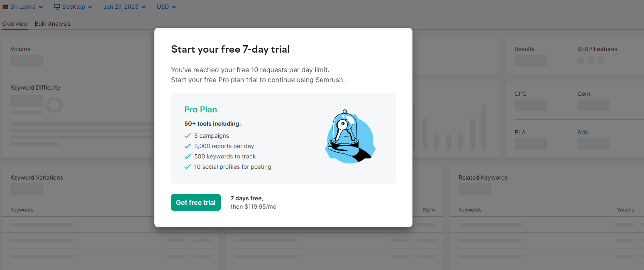Click the checkmark beside 10 social profiles
Viewport: 644px width, 270px height.
coord(188,167)
